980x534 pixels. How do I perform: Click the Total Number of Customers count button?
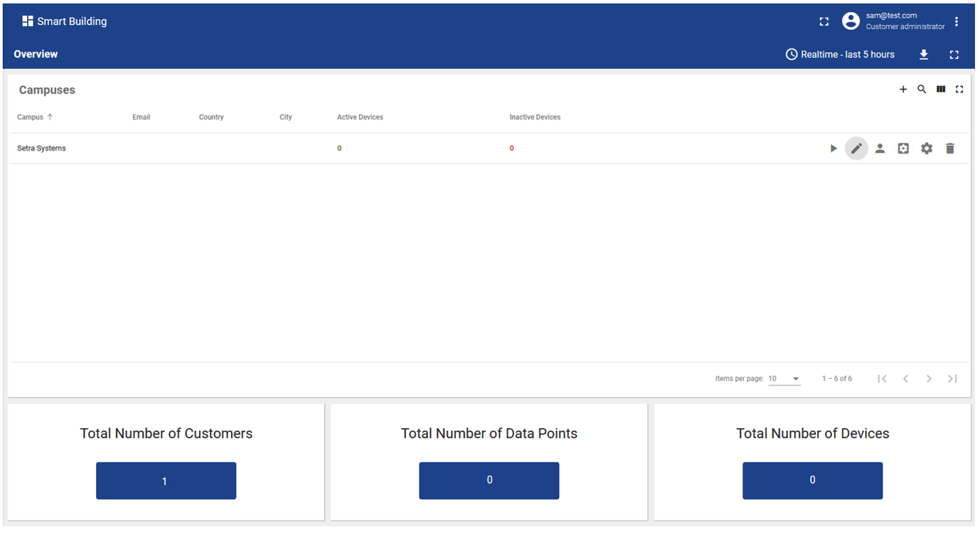166,481
